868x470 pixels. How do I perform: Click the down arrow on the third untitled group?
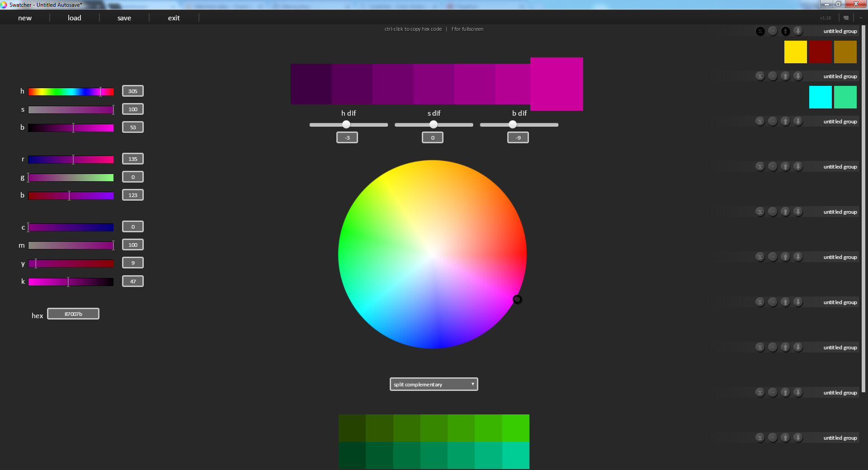798,121
